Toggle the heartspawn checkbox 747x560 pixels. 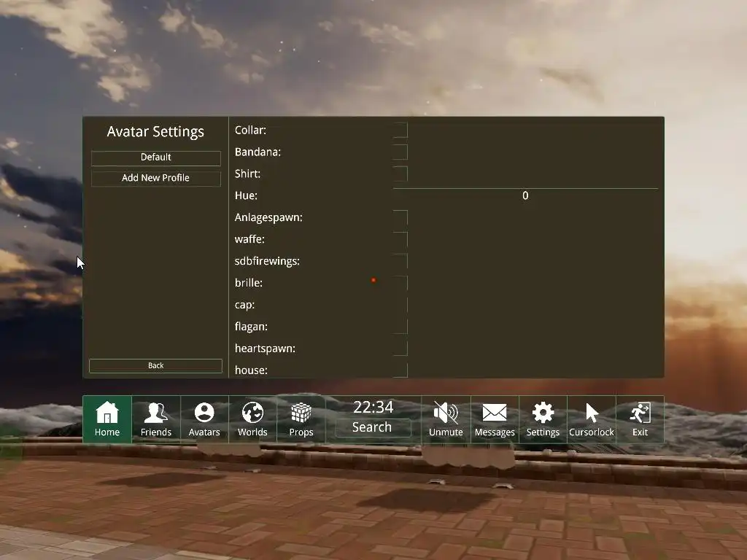400,348
